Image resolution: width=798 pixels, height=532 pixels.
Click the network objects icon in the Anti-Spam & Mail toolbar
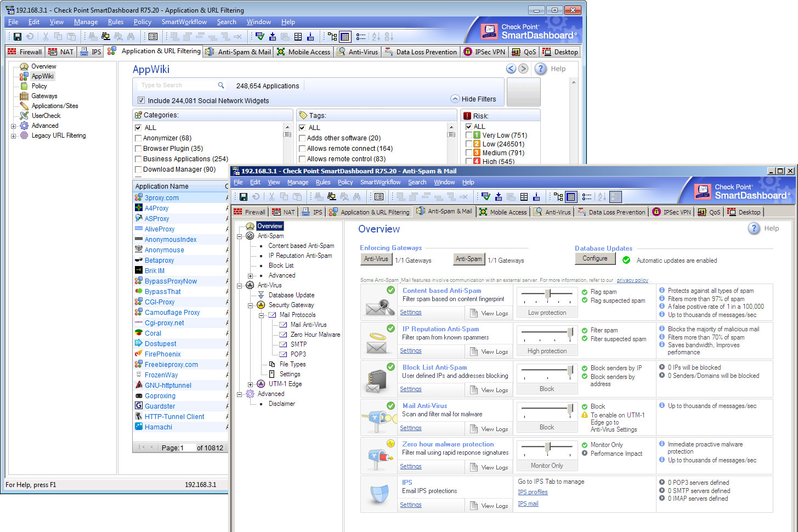coord(331,197)
